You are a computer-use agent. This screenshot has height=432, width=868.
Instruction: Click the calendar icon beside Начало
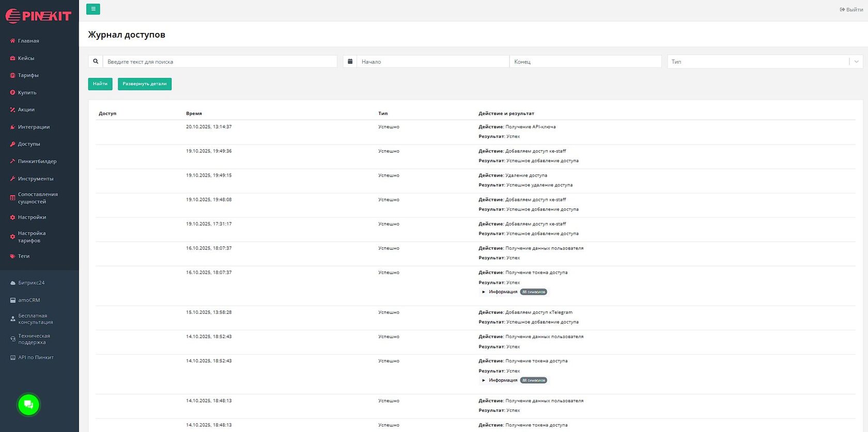click(x=350, y=61)
